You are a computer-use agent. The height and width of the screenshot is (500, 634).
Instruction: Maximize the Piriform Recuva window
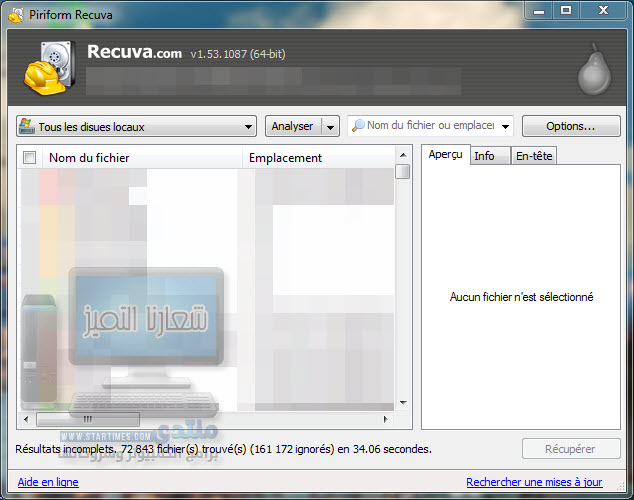tap(566, 11)
